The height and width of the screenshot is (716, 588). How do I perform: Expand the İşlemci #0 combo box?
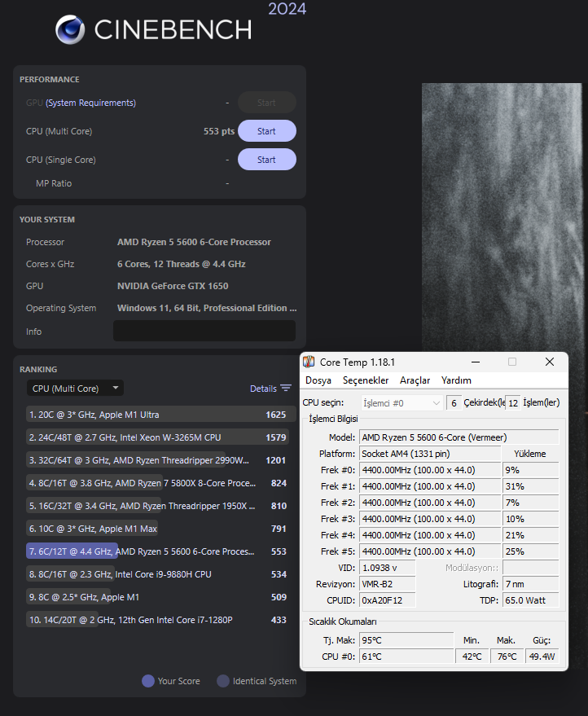pyautogui.click(x=402, y=403)
